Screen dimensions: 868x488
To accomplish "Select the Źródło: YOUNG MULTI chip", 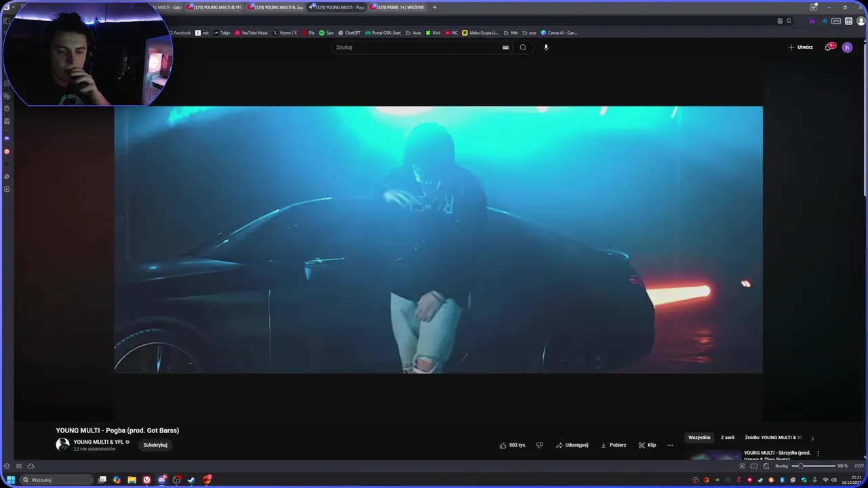I will 773,438.
